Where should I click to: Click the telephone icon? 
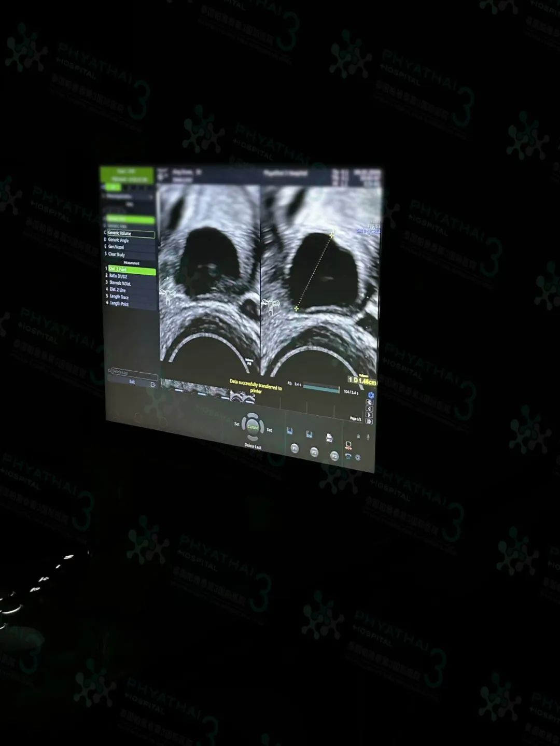348,456
